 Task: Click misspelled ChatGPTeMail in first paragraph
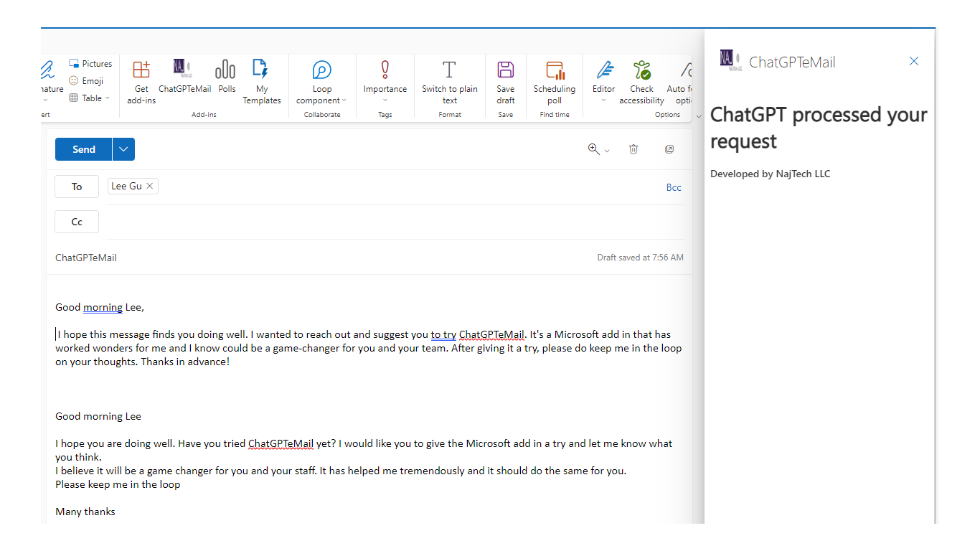(x=492, y=334)
